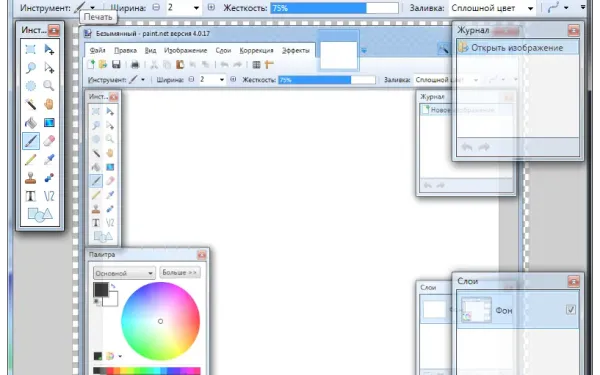Click the Фон layer thumbnail in the outer Слои panel
The height and width of the screenshot is (375, 600).
pos(476,310)
